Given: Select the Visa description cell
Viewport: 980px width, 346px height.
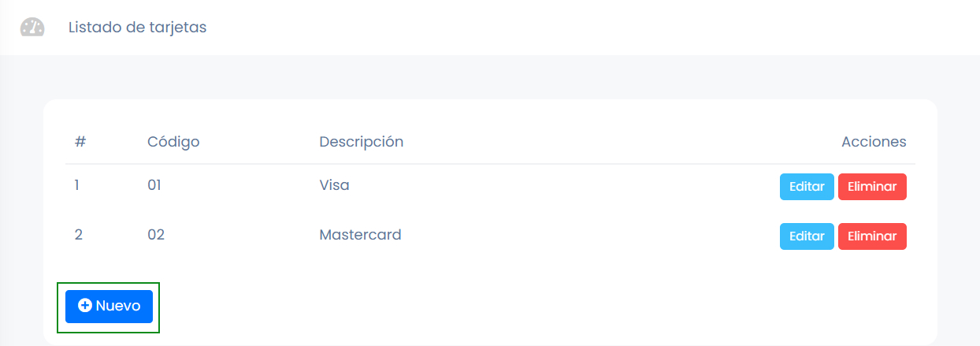Looking at the screenshot, I should tap(334, 186).
